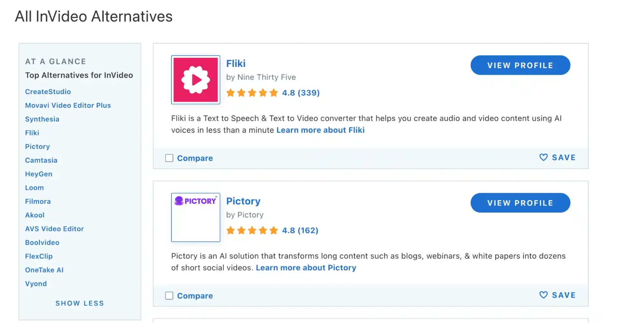Enable the Compare checkbox for Pictory
Image resolution: width=644 pixels, height=323 pixels.
[169, 295]
